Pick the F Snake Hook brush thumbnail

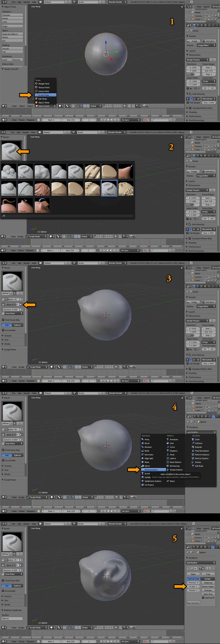[9, 205]
